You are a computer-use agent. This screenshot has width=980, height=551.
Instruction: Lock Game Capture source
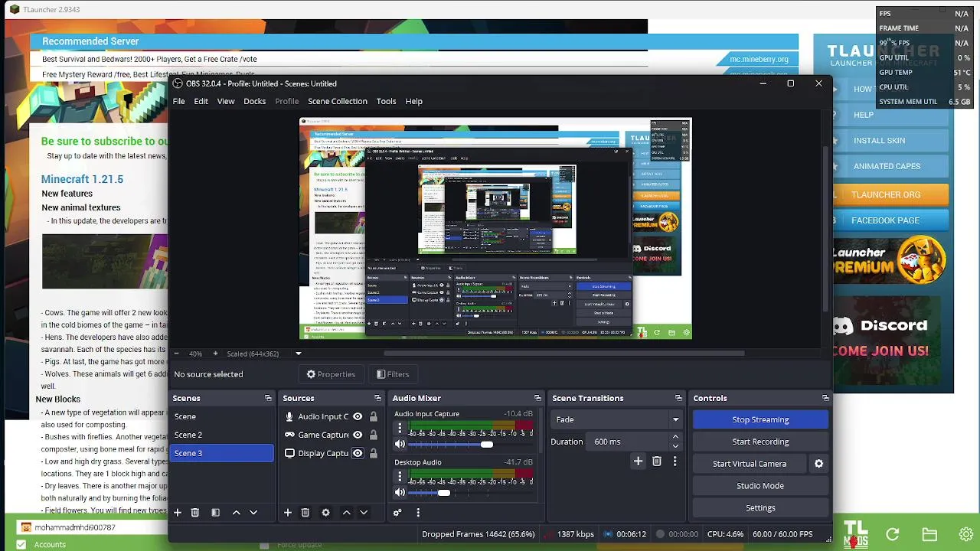[x=373, y=435]
